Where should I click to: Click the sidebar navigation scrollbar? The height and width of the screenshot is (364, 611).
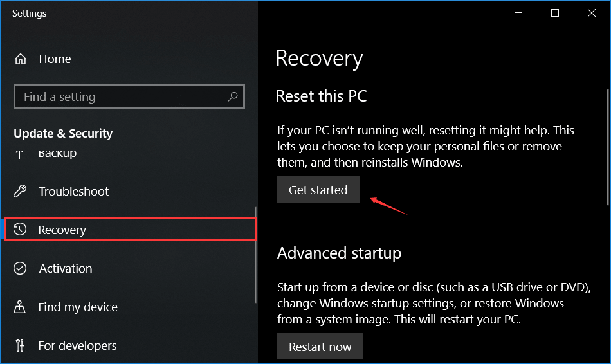point(255,257)
